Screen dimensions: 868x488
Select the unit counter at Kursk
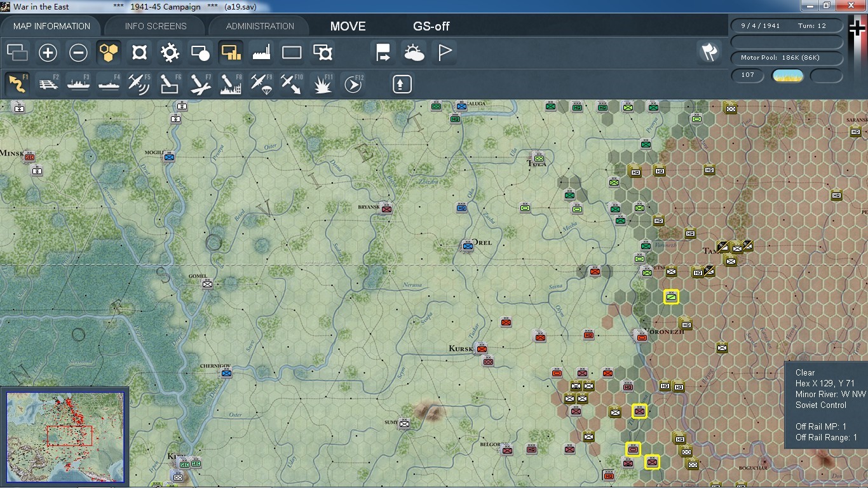coord(482,348)
